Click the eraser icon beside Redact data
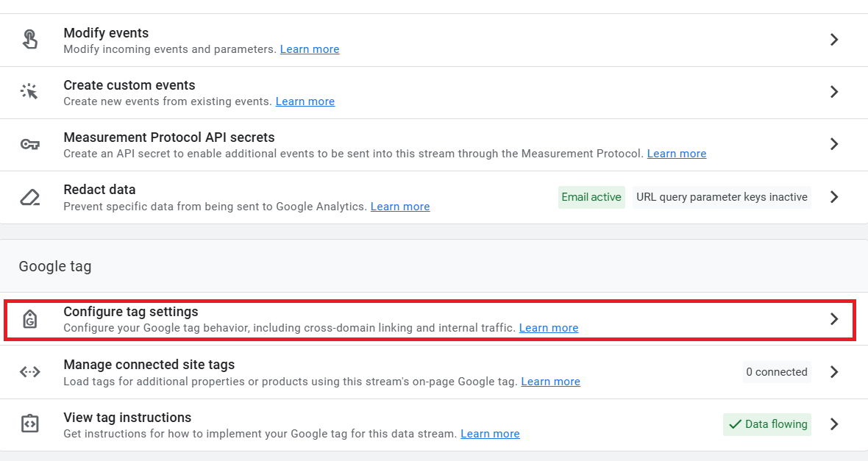868x461 pixels. point(30,197)
